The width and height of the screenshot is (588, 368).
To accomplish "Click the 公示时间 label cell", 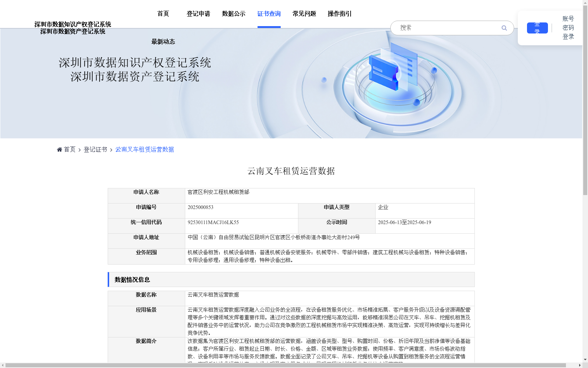I will [x=337, y=226].
